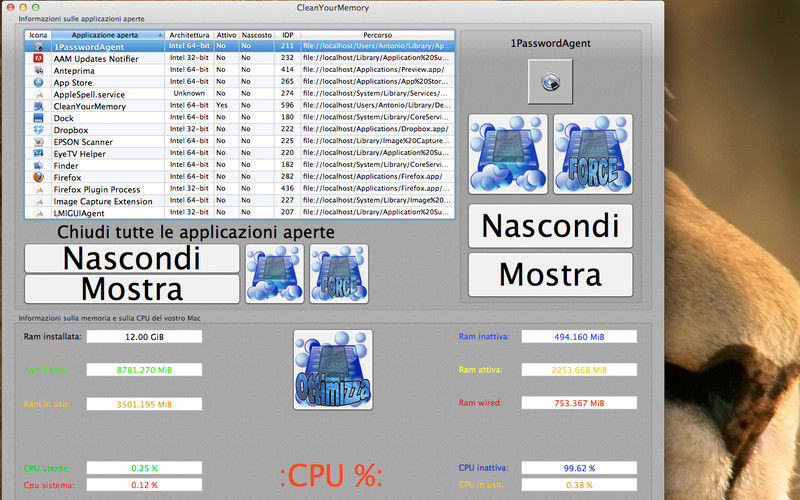
Task: Click the Finder icon in list
Action: [x=38, y=165]
